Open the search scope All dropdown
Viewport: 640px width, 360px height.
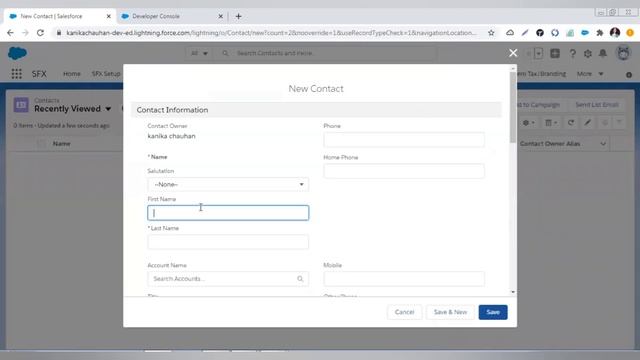pyautogui.click(x=199, y=53)
